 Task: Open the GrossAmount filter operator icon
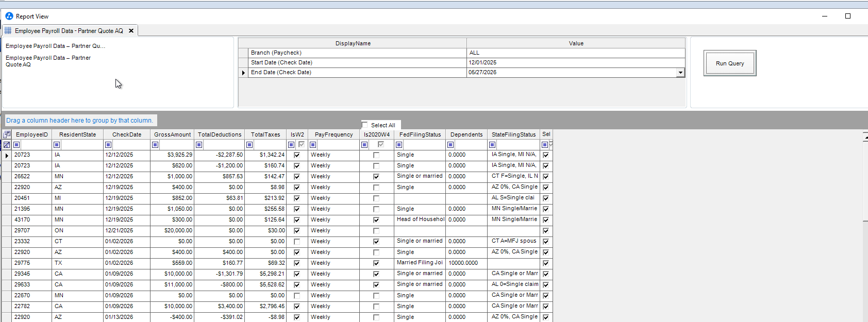pyautogui.click(x=155, y=145)
